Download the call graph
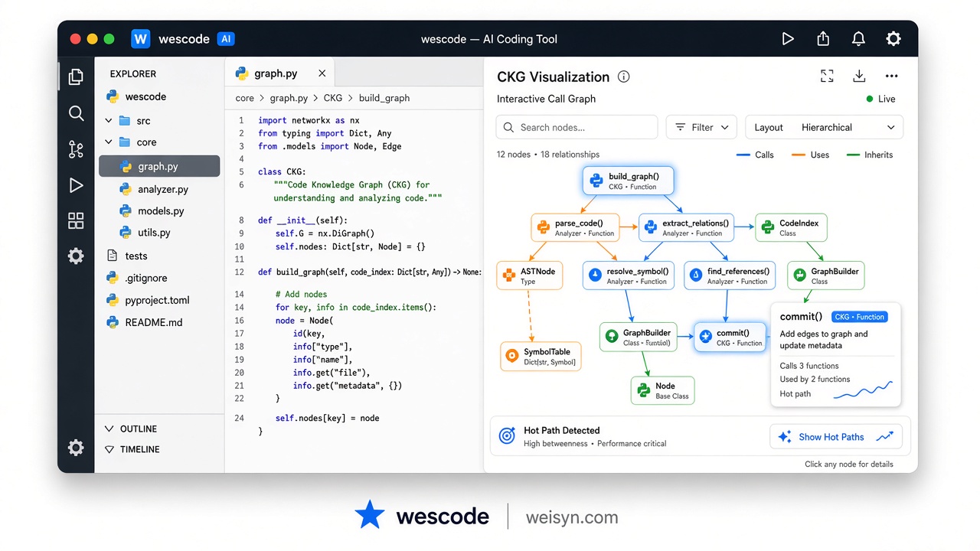This screenshot has height=551, width=980. (859, 76)
